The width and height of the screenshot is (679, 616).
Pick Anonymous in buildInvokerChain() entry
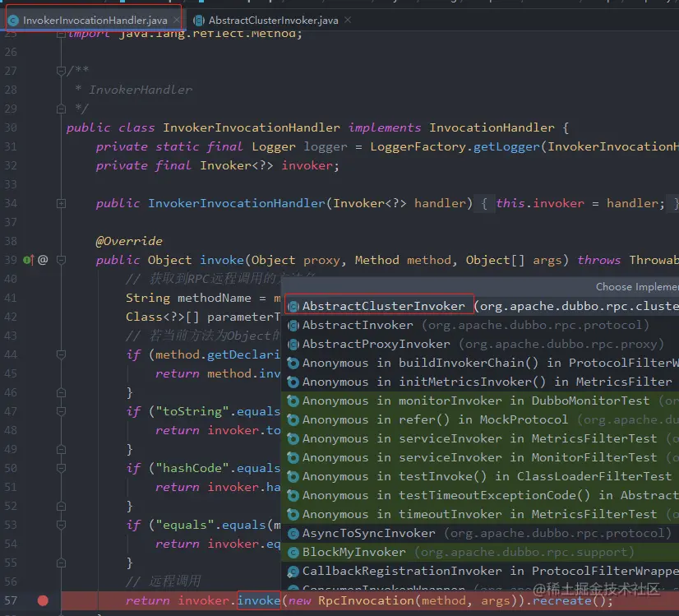pyautogui.click(x=480, y=363)
